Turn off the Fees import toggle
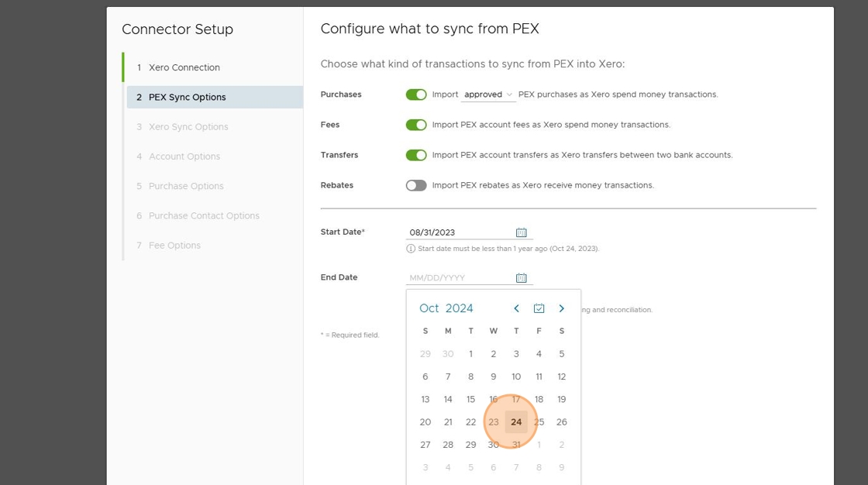868x485 pixels. pyautogui.click(x=416, y=125)
